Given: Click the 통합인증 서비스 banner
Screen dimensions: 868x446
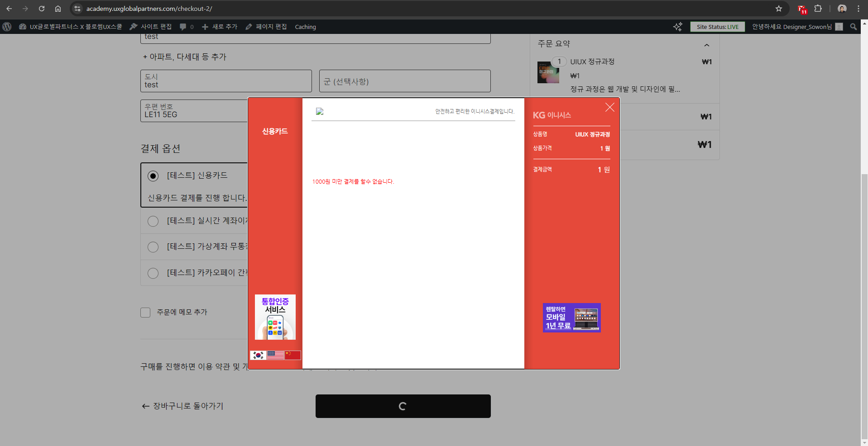Looking at the screenshot, I should click(275, 317).
